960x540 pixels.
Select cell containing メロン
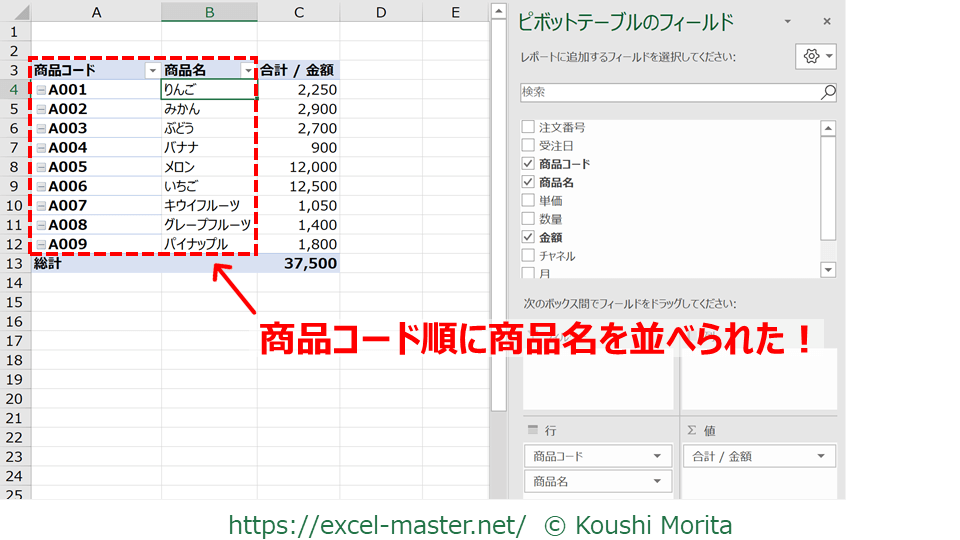click(x=208, y=167)
